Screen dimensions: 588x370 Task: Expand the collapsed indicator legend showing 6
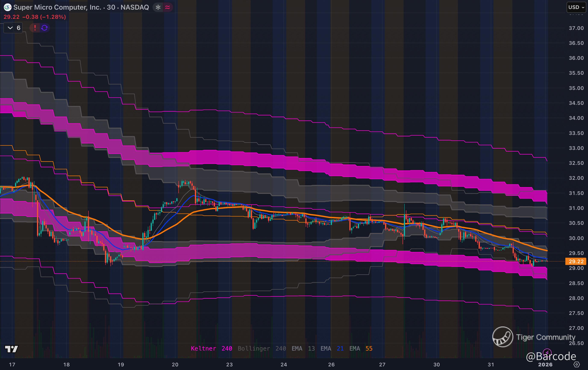pyautogui.click(x=13, y=28)
